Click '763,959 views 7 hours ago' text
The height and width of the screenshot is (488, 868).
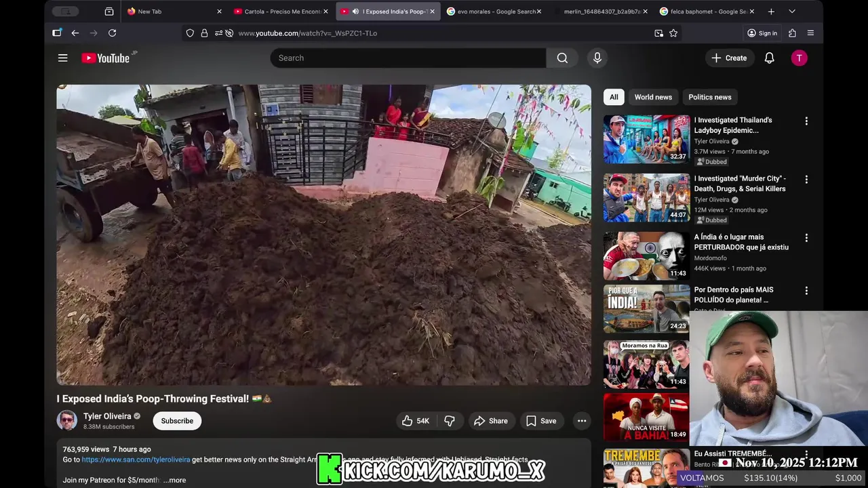point(107,449)
